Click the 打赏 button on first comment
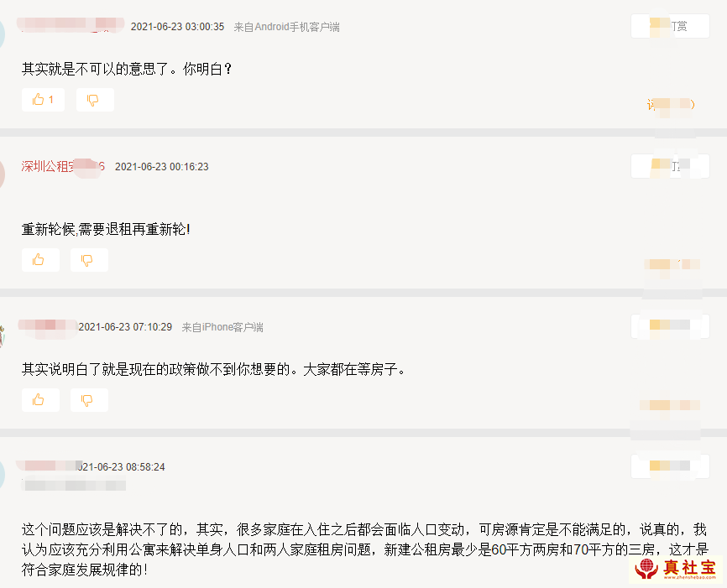 point(670,26)
